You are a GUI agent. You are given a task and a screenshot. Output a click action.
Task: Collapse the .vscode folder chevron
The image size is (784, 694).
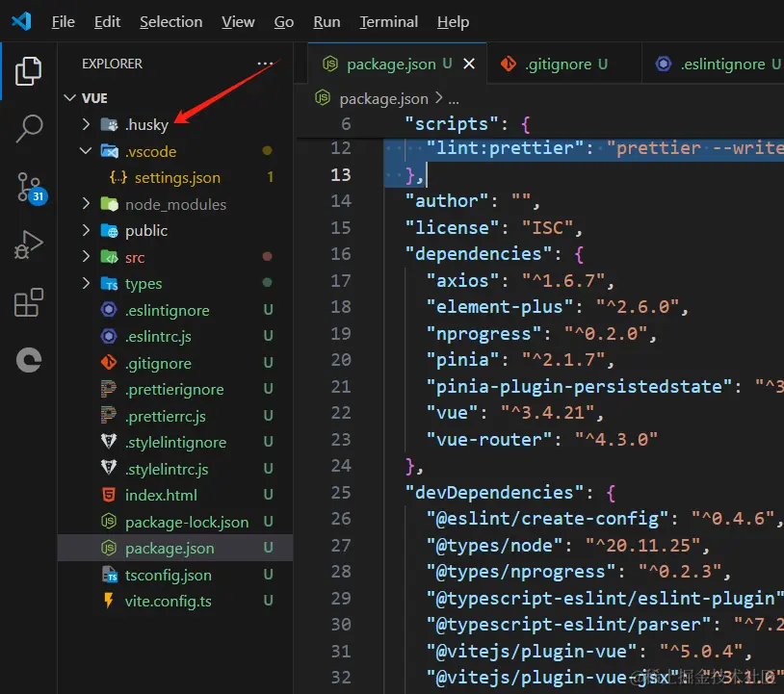(86, 151)
